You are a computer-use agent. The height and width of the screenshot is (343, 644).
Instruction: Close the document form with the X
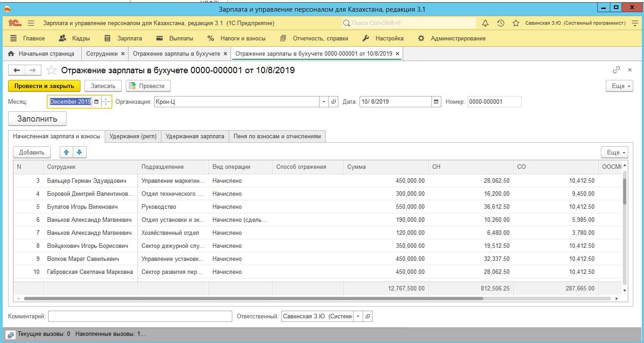coord(630,70)
